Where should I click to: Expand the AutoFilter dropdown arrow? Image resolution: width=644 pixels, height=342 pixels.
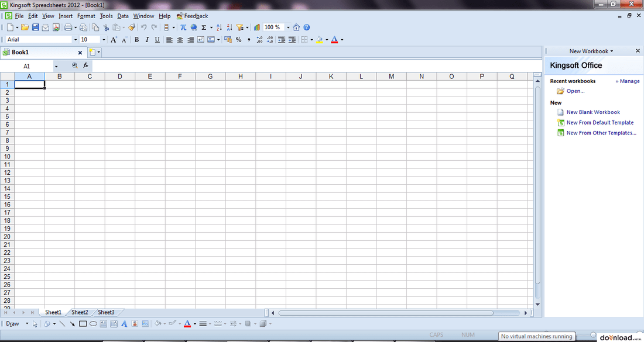pyautogui.click(x=247, y=27)
